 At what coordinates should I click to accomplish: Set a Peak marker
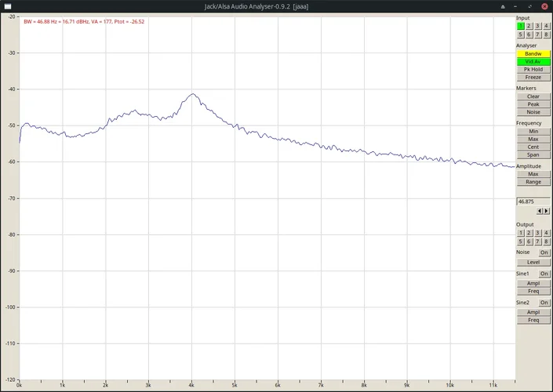coord(533,104)
